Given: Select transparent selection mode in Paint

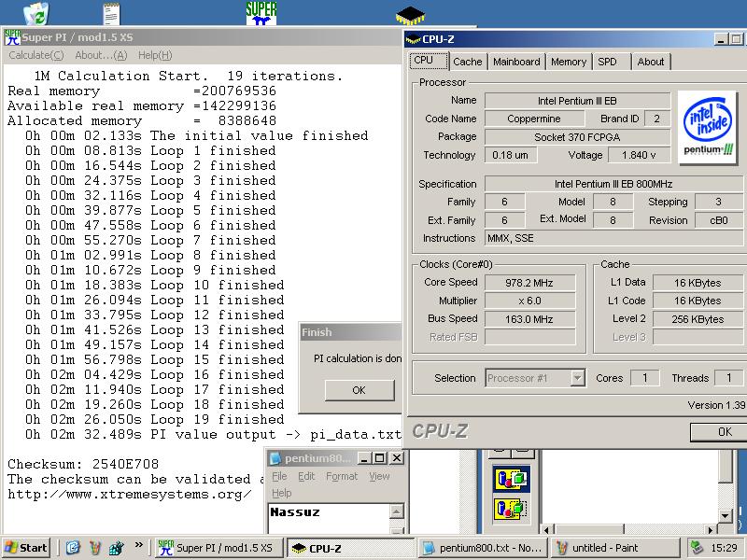Looking at the screenshot, I should point(511,509).
